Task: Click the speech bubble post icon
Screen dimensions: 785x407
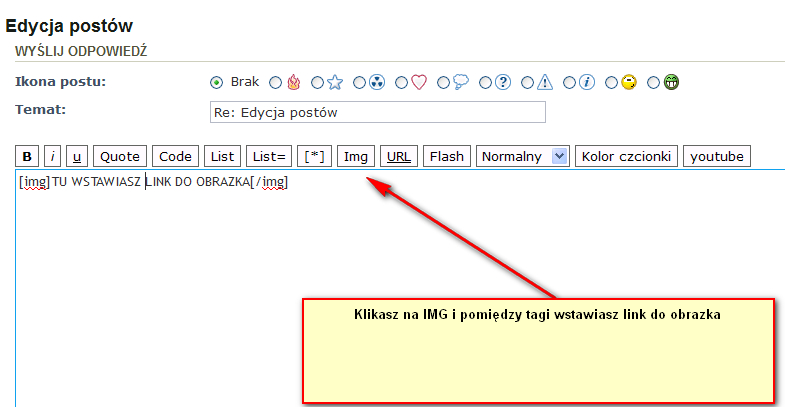Action: coord(461,82)
